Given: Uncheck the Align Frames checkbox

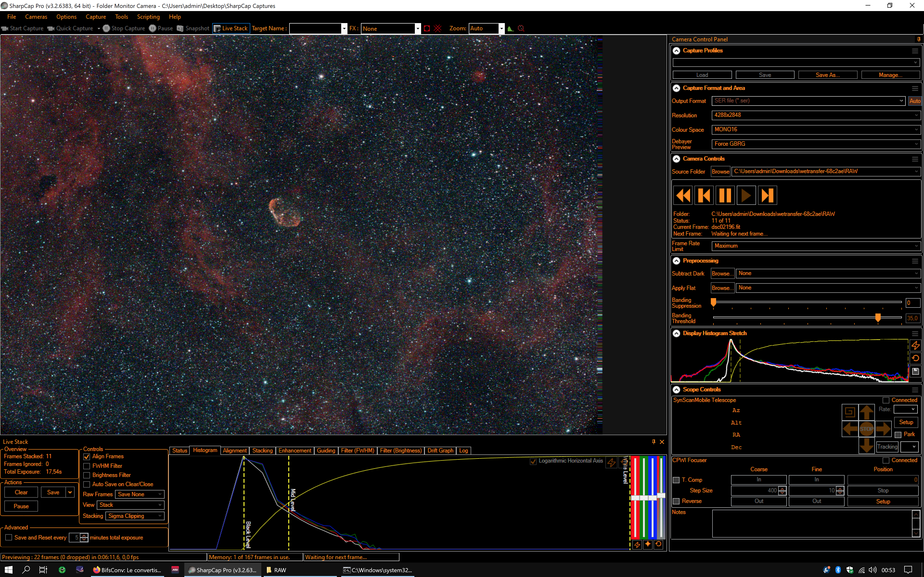Looking at the screenshot, I should click(x=87, y=456).
